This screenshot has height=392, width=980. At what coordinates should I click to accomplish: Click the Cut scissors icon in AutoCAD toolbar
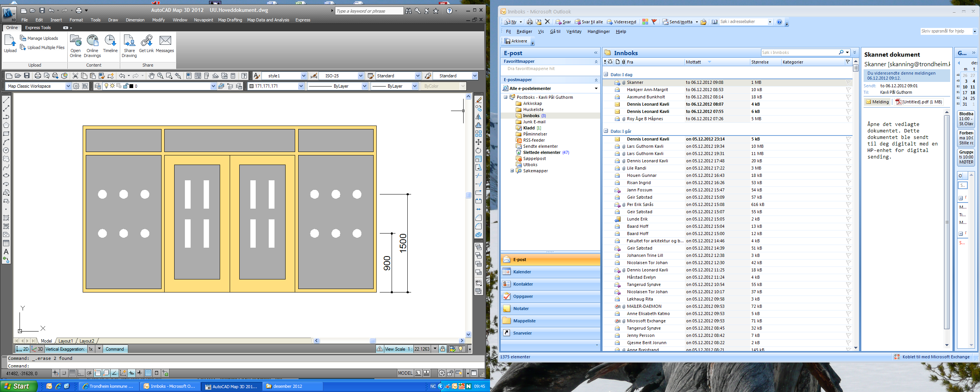75,76
